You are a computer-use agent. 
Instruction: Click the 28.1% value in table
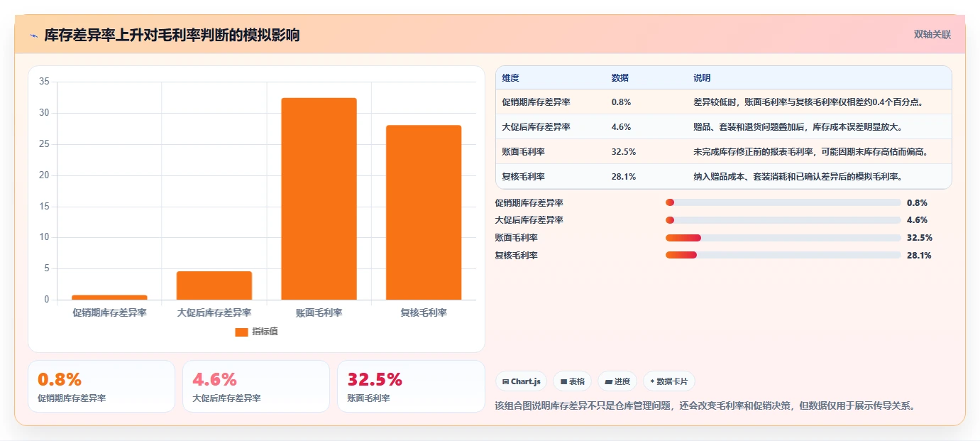(624, 177)
